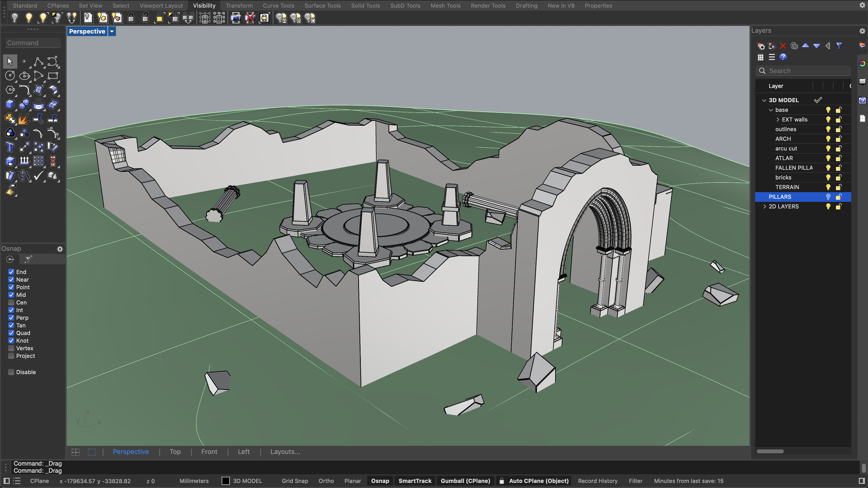Toggle visibility of the TERRAIN layer
The width and height of the screenshot is (868, 488).
[828, 187]
